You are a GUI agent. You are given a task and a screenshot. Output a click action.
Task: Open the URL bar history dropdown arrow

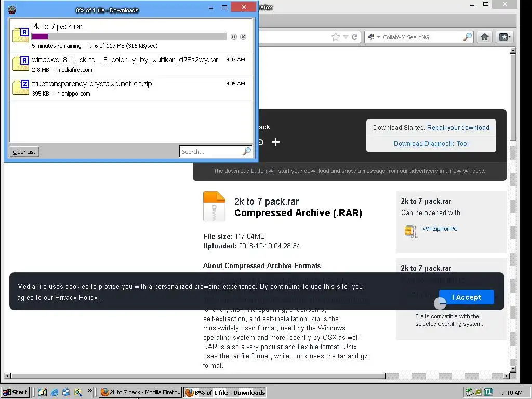click(x=345, y=37)
